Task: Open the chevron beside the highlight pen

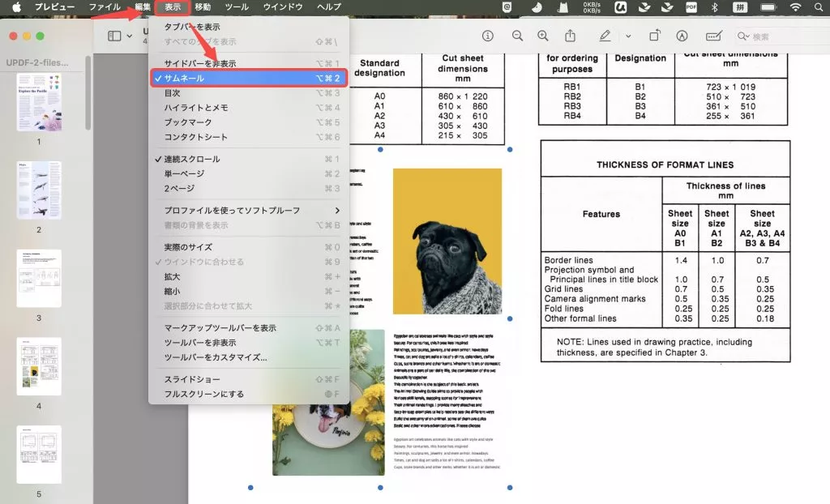Action: click(628, 36)
